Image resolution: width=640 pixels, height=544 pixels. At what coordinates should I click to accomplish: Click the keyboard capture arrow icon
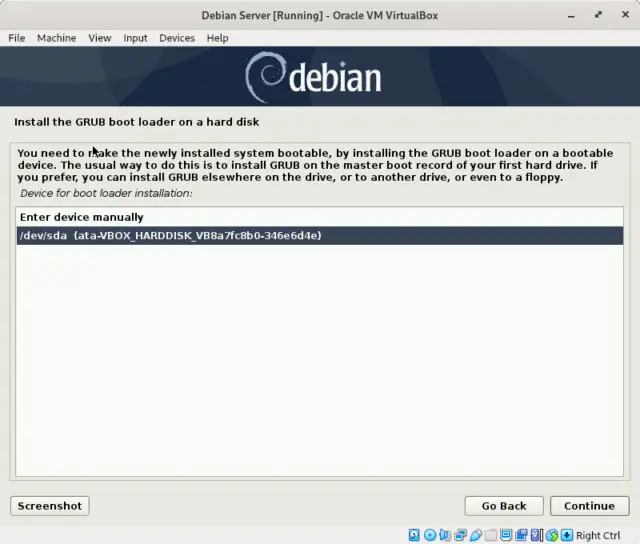tap(567, 535)
